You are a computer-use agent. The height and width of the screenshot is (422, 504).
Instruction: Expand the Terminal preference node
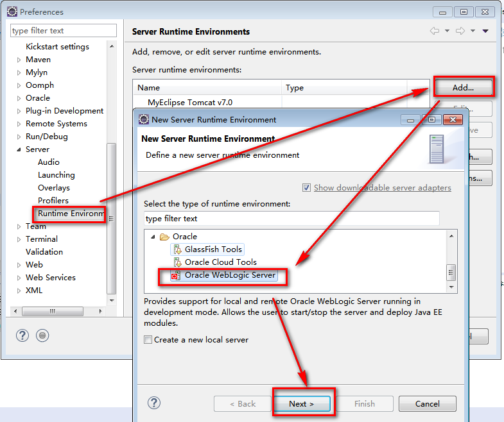[19, 239]
